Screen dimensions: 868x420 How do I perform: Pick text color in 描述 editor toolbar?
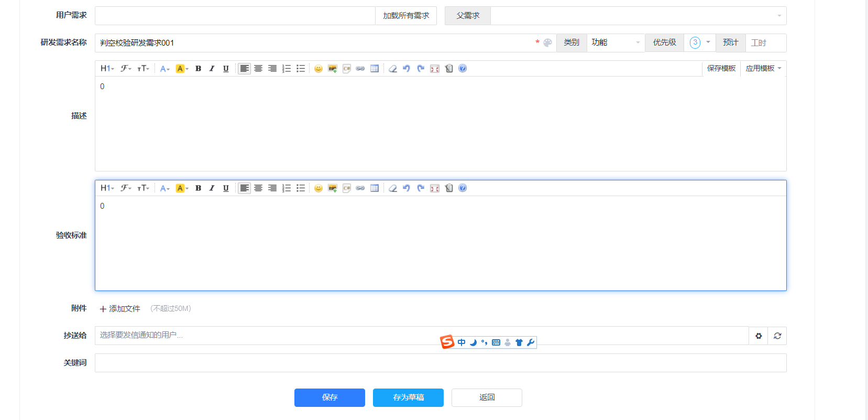(165, 69)
